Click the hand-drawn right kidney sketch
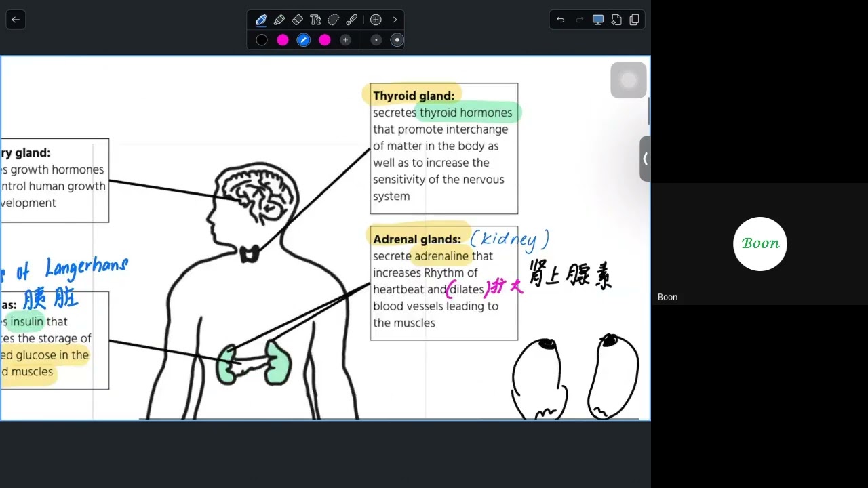This screenshot has height=488, width=868. 613,375
